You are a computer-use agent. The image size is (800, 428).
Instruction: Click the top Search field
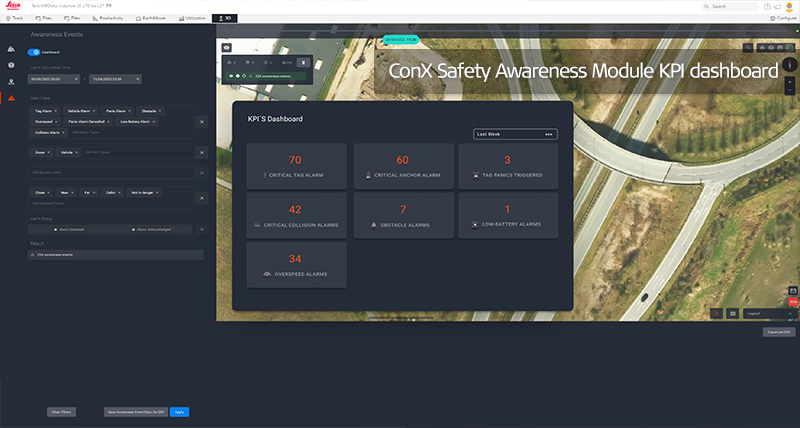coord(730,7)
